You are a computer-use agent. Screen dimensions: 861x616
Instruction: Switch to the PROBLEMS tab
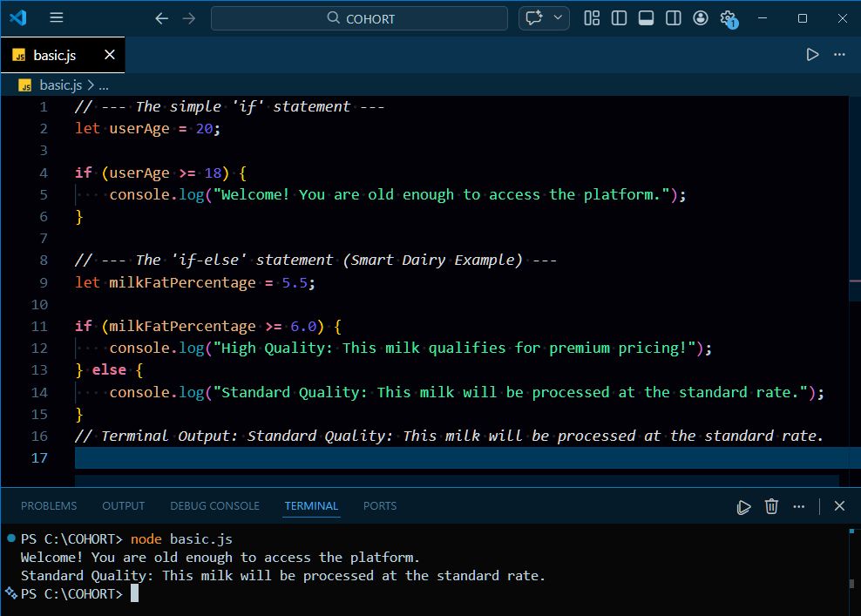[49, 505]
